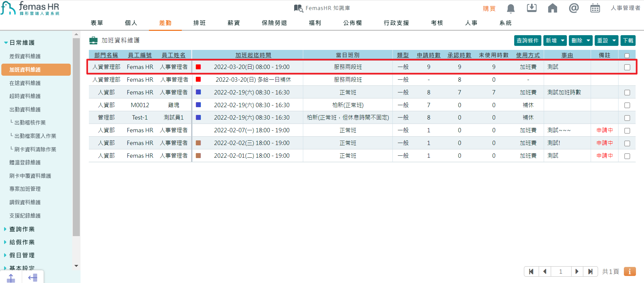Open the 刪除 dropdown button
The width and height of the screenshot is (644, 283).
coord(581,41)
